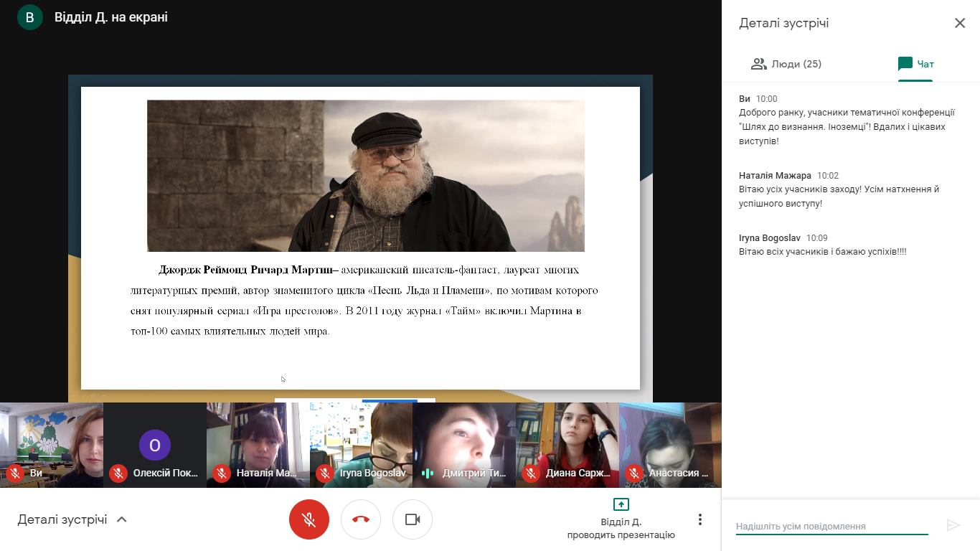The image size is (980, 551).
Task: Open the three-dot more options menu
Action: (x=699, y=519)
